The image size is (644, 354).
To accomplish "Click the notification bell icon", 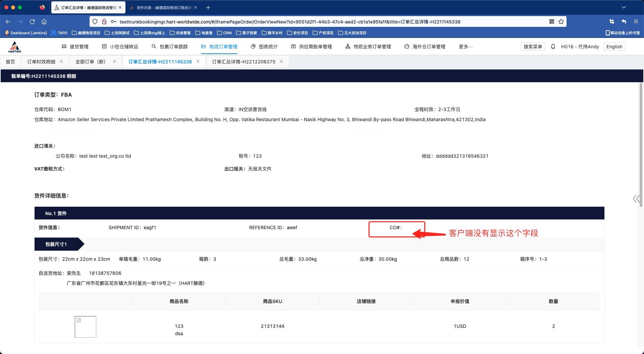I will point(553,47).
